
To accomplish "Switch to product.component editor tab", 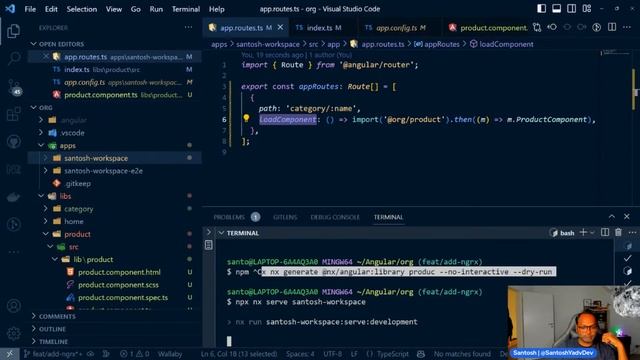I will click(x=488, y=28).
